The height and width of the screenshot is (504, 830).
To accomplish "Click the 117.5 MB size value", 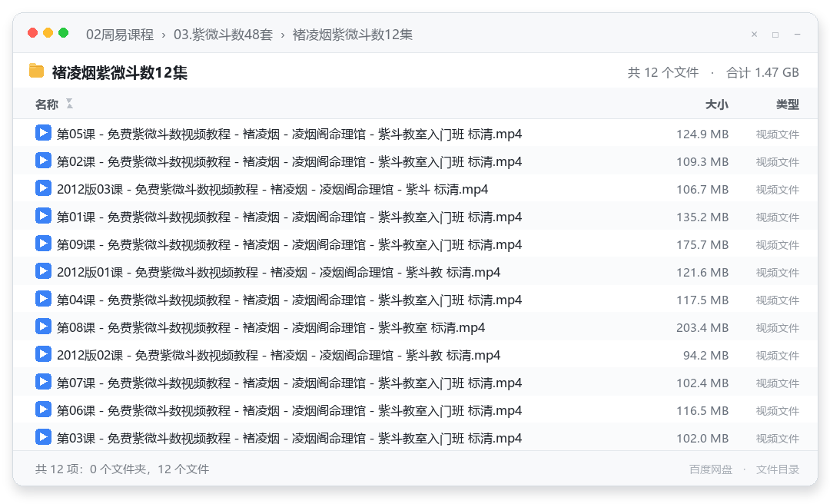I will [702, 300].
